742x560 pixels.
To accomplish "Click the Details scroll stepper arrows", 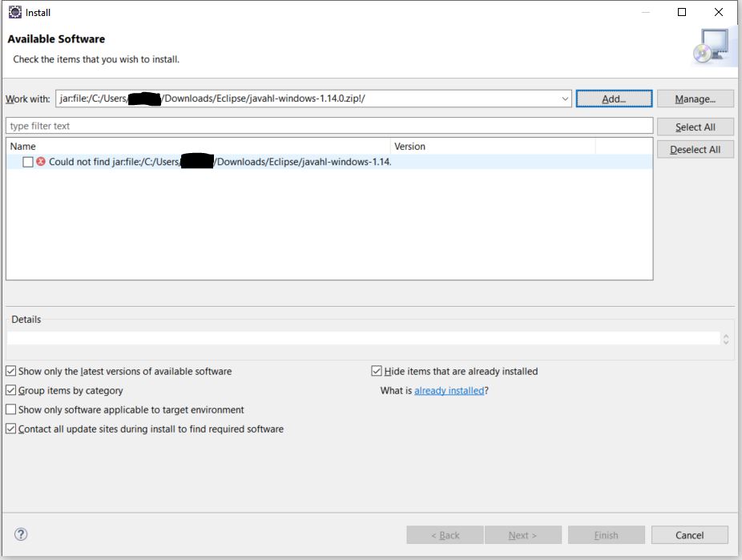I will (x=726, y=339).
